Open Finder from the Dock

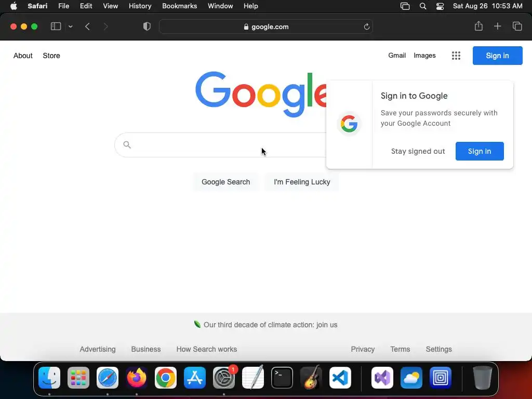(49, 378)
